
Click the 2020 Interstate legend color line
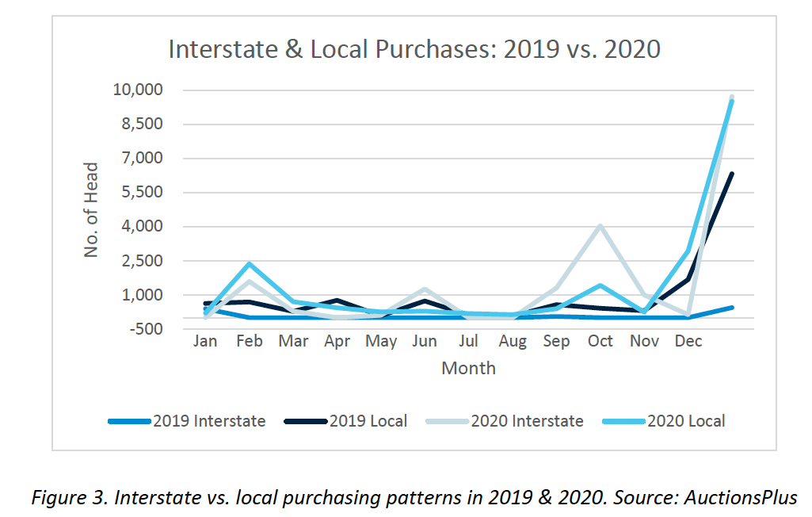[x=448, y=422]
